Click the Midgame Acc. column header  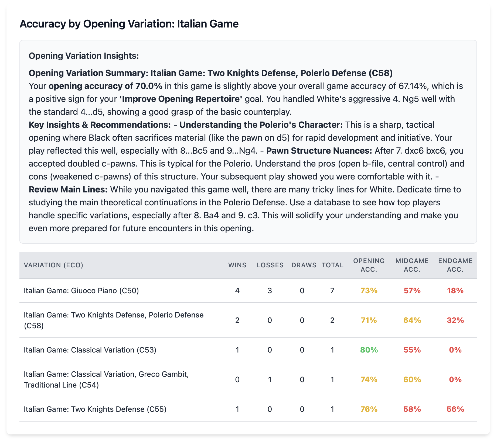pyautogui.click(x=412, y=265)
